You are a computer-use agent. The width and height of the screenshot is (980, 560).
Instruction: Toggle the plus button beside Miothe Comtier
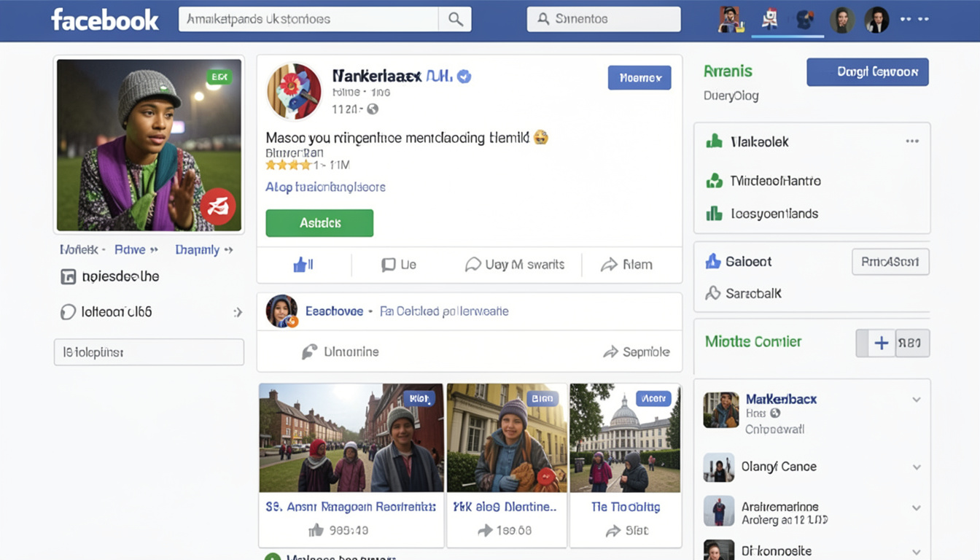pyautogui.click(x=882, y=343)
